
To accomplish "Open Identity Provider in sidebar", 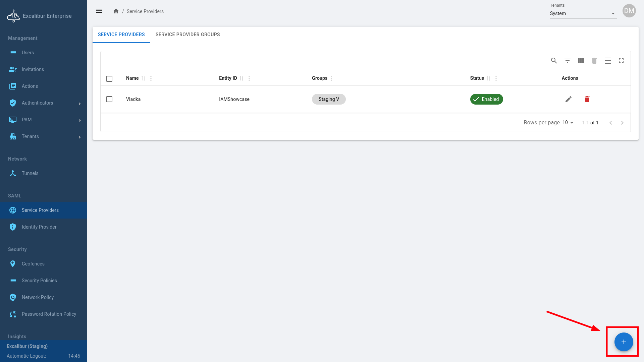I will [x=39, y=227].
